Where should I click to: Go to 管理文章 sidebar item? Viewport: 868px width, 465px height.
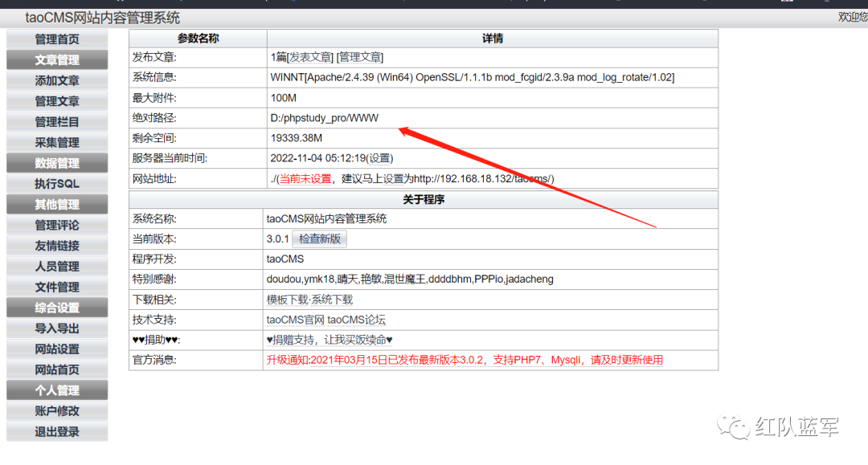(x=57, y=101)
